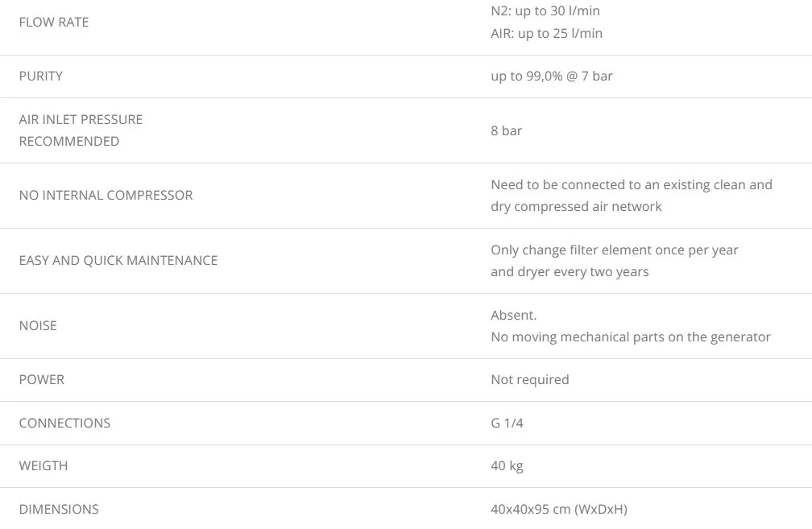The image size is (812, 529).
Task: Click the NOISE row label
Action: (38, 325)
